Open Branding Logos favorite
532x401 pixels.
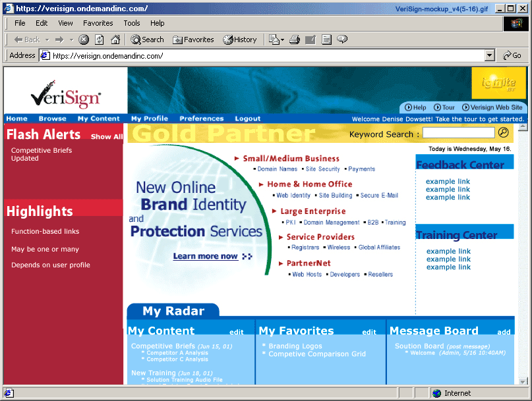click(x=295, y=346)
